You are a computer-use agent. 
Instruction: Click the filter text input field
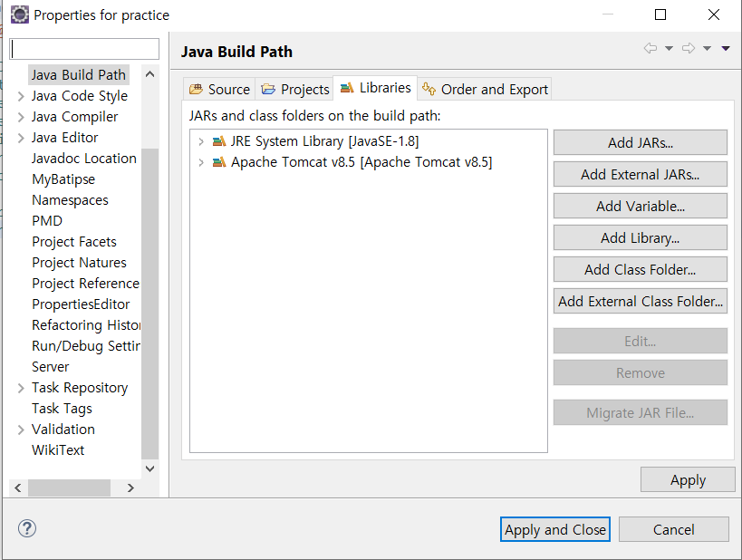pos(84,49)
